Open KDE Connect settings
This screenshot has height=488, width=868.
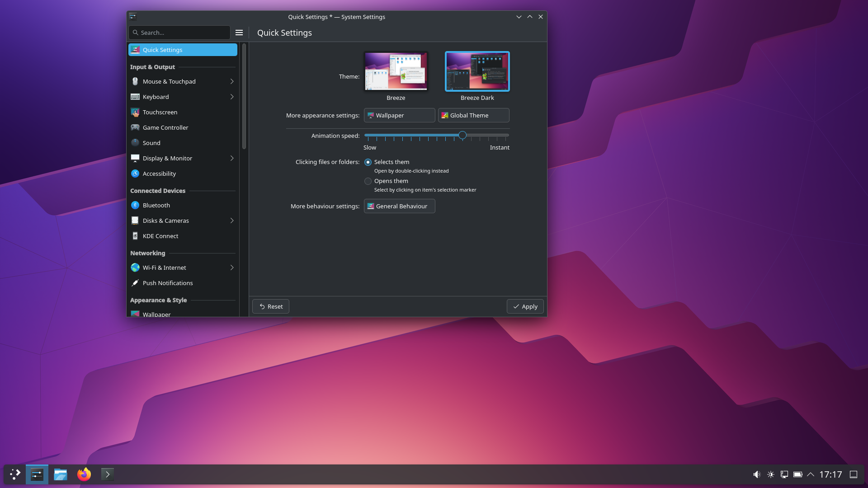183,236
